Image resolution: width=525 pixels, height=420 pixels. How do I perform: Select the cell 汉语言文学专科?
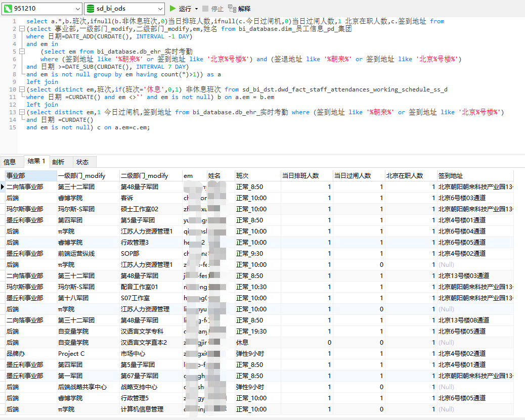151,332
